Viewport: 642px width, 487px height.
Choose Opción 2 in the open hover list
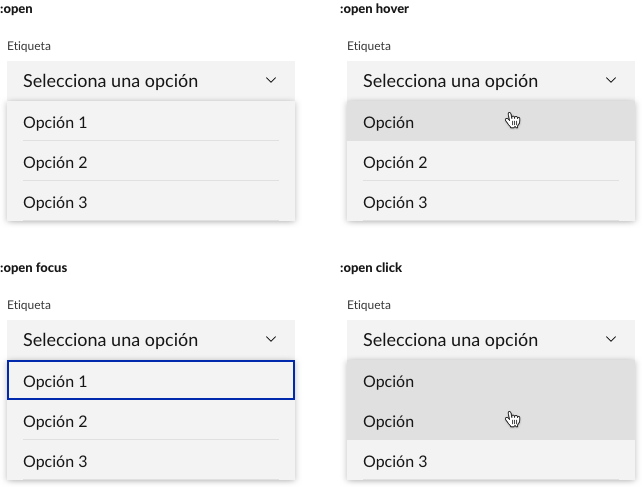tap(395, 162)
